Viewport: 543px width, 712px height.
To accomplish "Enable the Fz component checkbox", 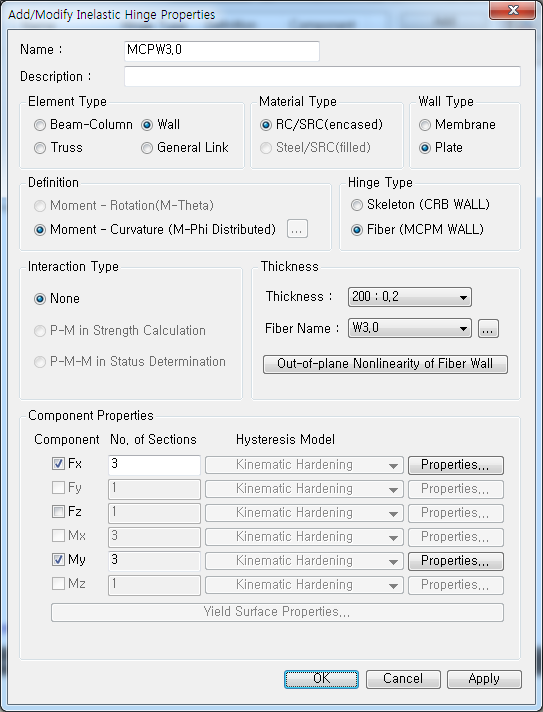I will click(x=58, y=512).
